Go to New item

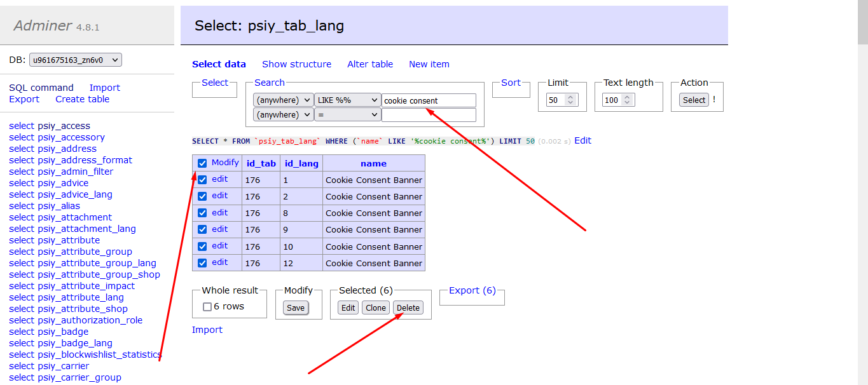[x=429, y=64]
